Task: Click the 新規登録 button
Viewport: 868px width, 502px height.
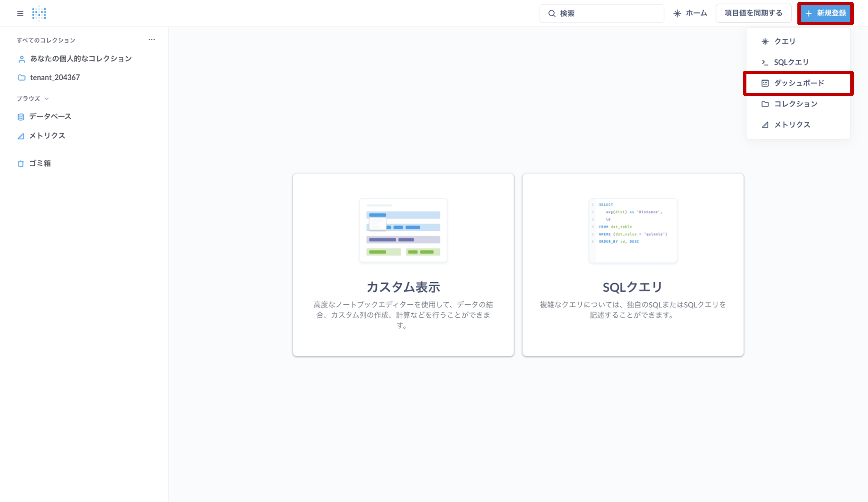Action: tap(825, 13)
